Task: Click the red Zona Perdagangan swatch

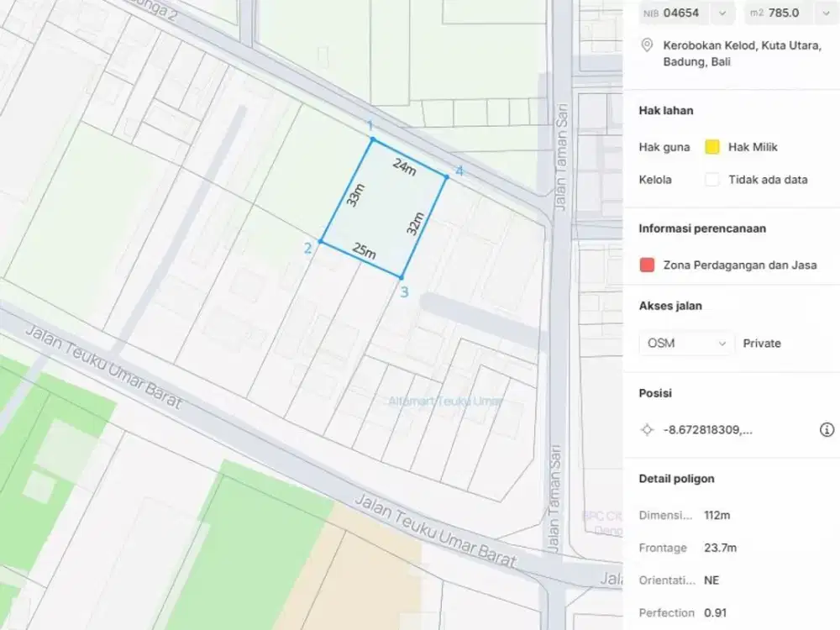Action: tap(647, 265)
